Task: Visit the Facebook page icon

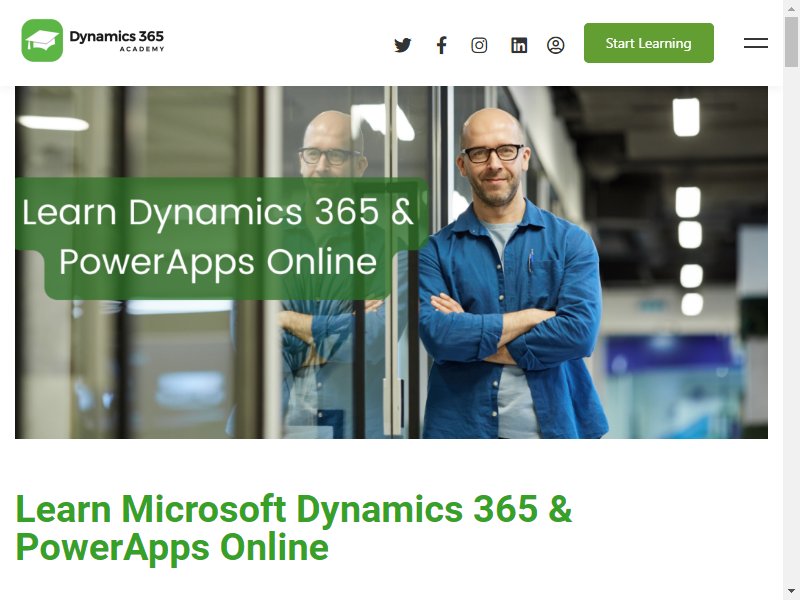Action: click(442, 45)
